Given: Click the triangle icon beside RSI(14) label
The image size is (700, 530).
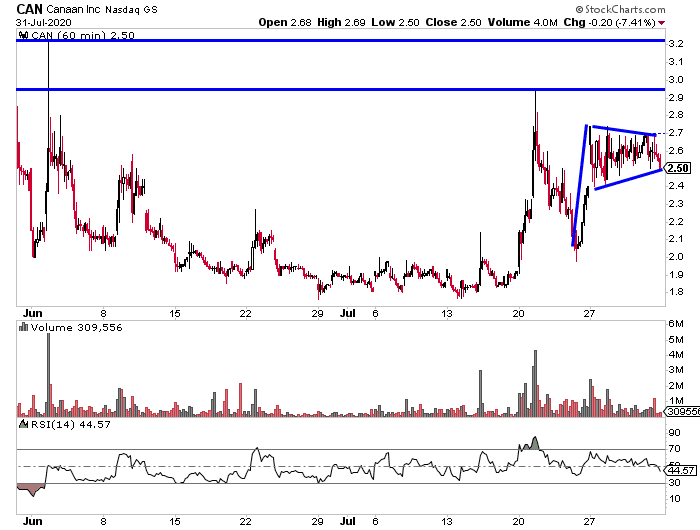Looking at the screenshot, I should tap(24, 424).
